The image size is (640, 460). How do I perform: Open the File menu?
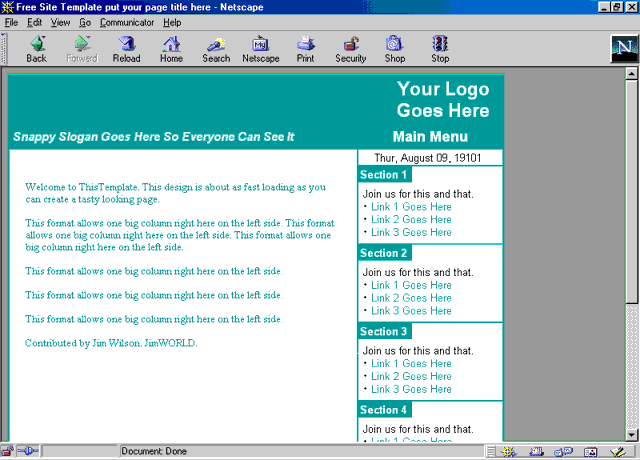tap(11, 22)
